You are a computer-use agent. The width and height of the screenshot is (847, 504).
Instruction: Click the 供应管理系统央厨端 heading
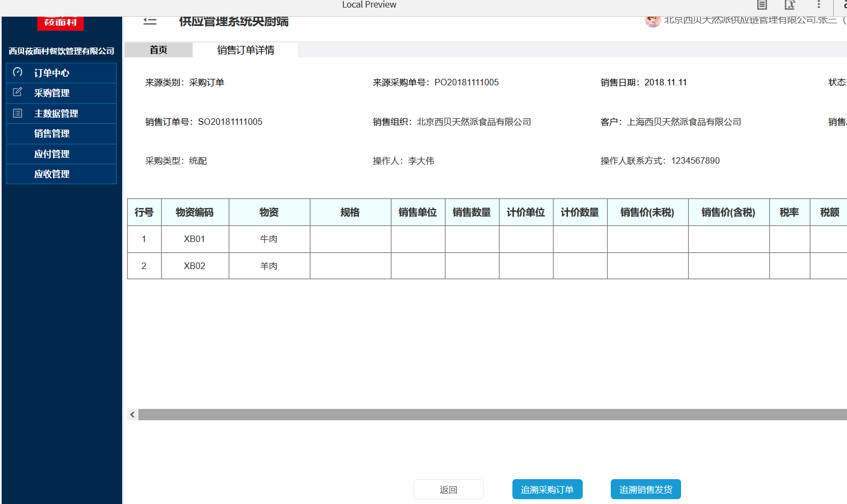click(x=234, y=21)
